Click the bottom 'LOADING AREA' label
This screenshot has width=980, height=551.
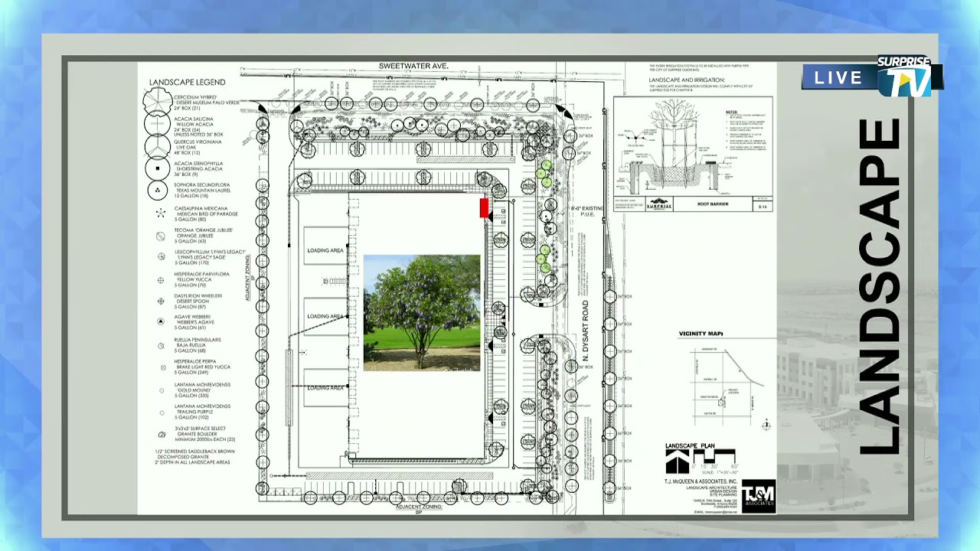325,388
